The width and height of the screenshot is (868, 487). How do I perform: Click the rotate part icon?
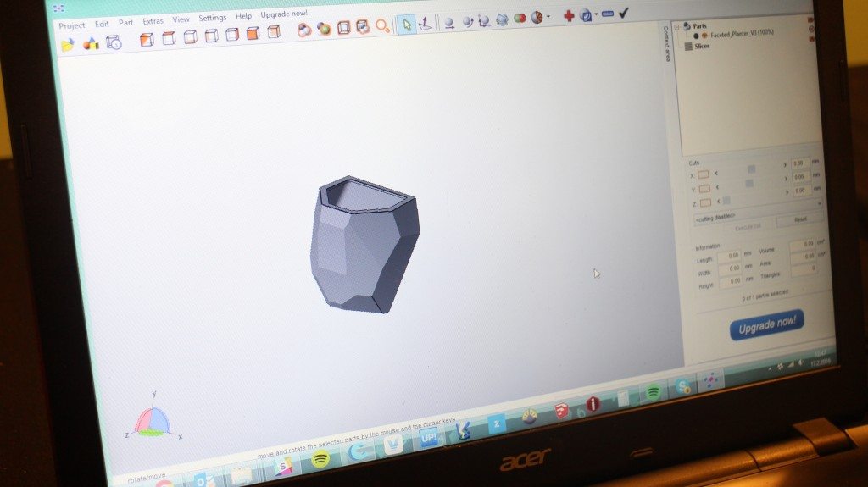468,21
